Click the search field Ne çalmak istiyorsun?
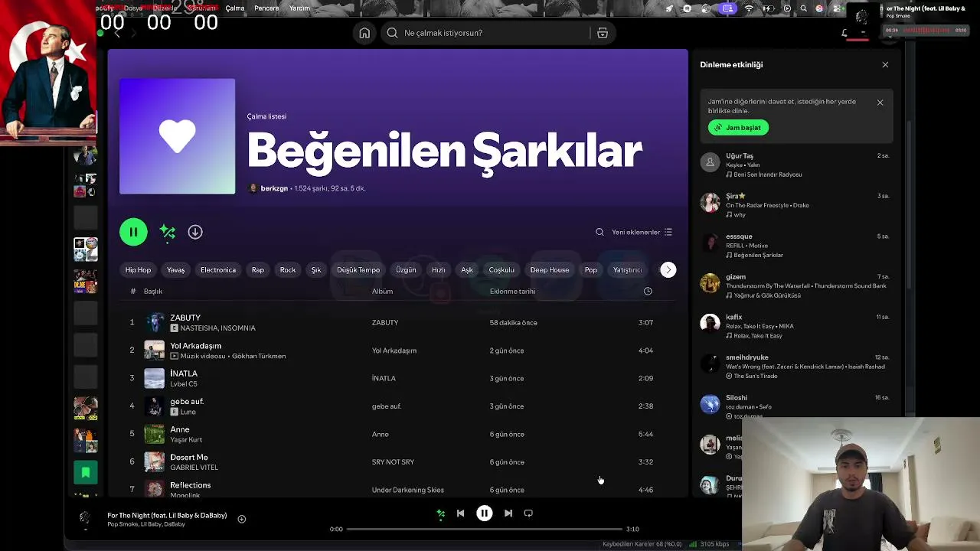The image size is (980, 551). (x=486, y=33)
